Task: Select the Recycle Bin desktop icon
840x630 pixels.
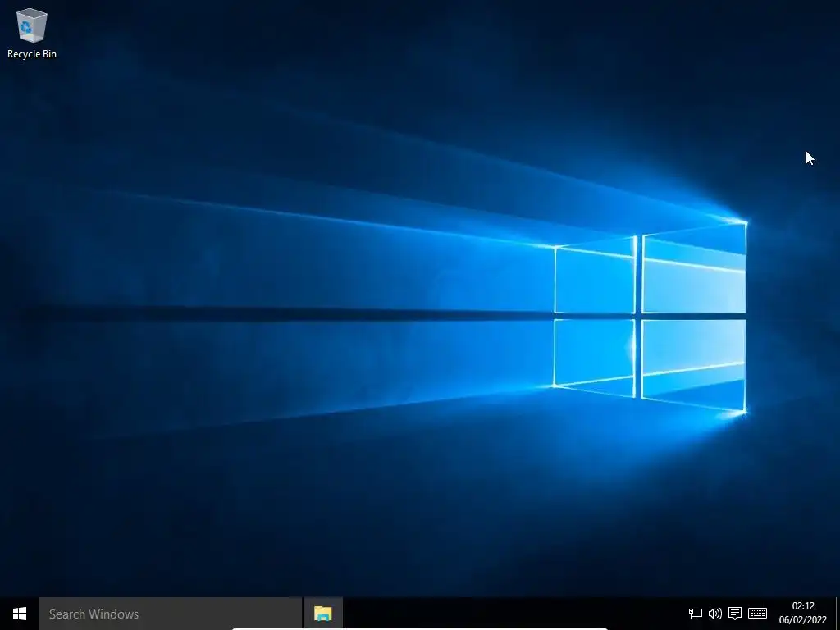Action: [x=32, y=33]
